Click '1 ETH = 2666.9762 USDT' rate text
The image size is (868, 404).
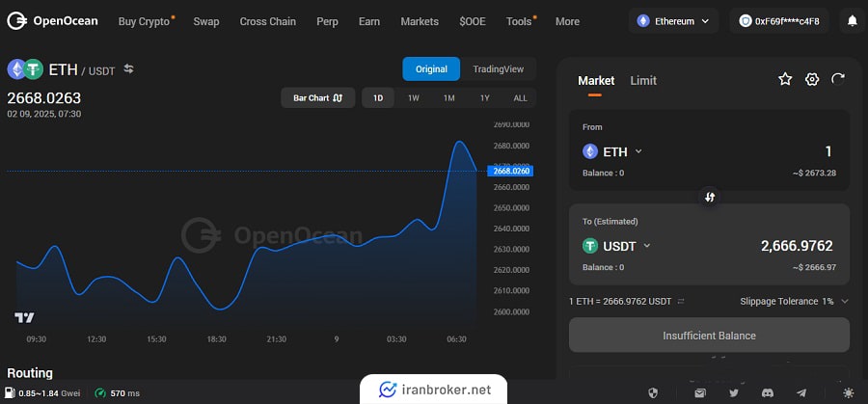coord(620,302)
